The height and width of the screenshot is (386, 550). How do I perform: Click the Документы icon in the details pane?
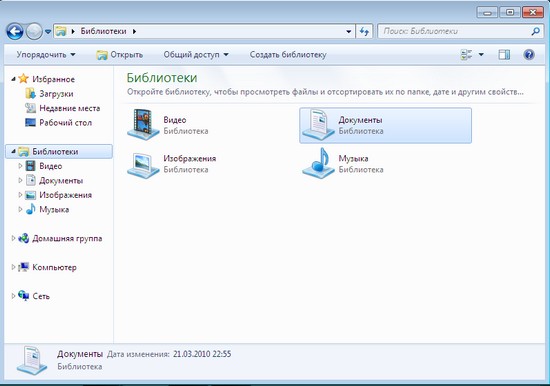(x=32, y=360)
